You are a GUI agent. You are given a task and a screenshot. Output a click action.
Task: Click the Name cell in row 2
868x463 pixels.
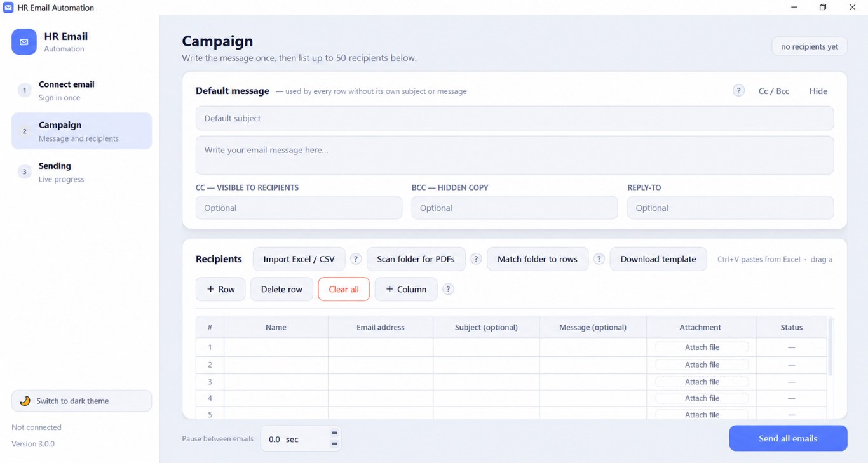coord(276,365)
